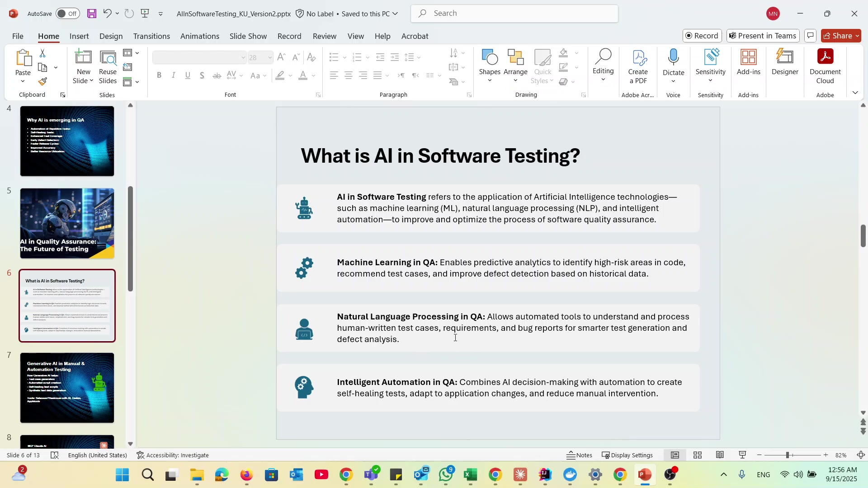Click the Dictate microphone icon
The height and width of the screenshot is (488, 868).
click(673, 58)
